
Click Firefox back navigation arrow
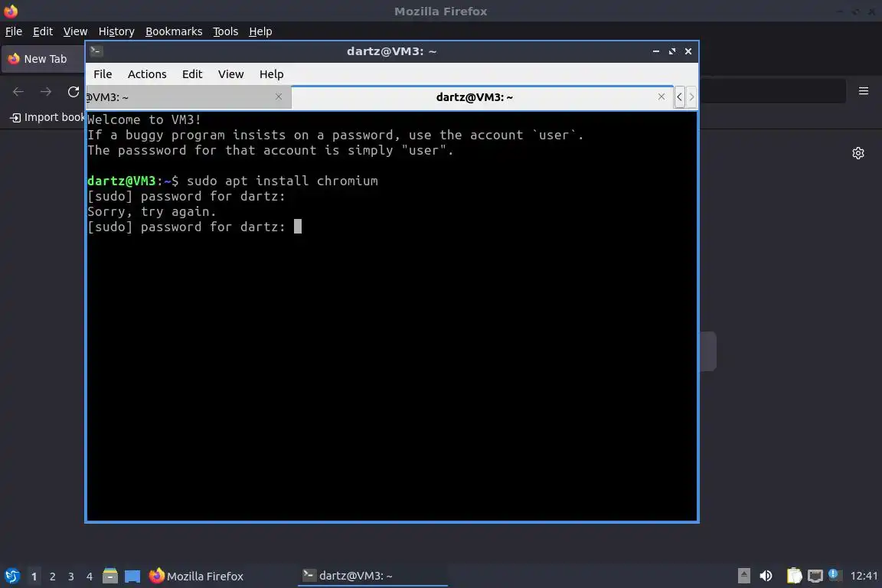[x=18, y=92]
